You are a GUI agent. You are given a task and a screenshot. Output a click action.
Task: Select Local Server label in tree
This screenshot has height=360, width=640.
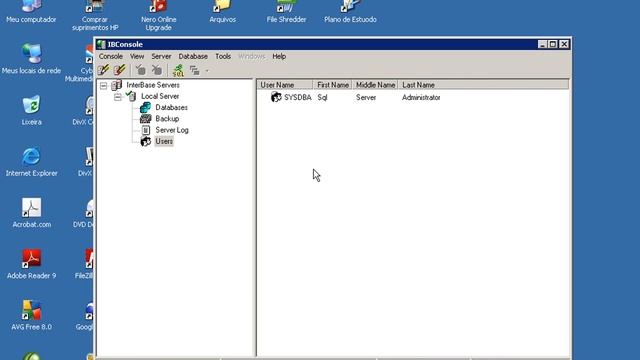pyautogui.click(x=160, y=96)
